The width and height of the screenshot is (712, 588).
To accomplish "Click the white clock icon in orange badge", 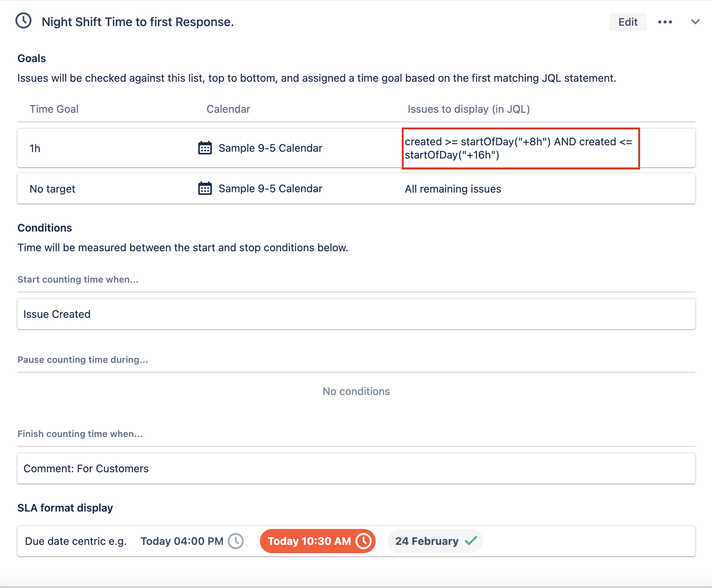I will click(364, 541).
